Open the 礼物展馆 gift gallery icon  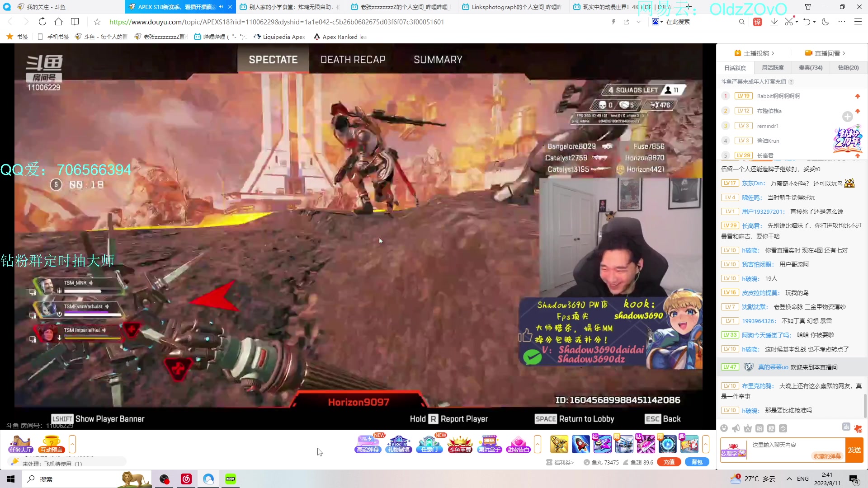pyautogui.click(x=398, y=444)
